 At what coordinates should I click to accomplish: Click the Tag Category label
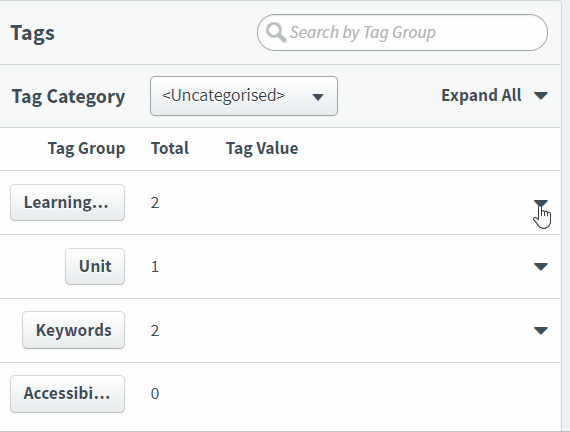pyautogui.click(x=68, y=97)
